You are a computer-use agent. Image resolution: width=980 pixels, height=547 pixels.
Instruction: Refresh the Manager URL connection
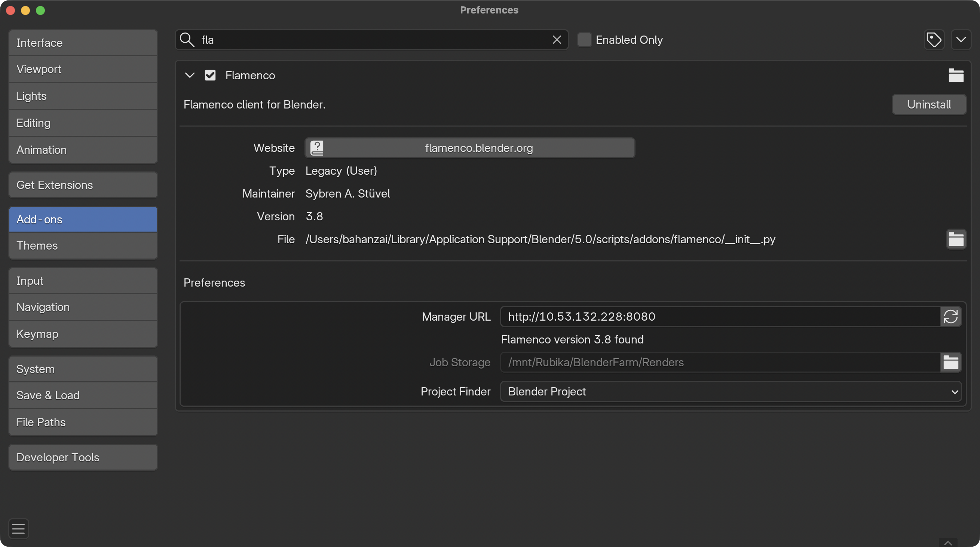click(x=950, y=316)
